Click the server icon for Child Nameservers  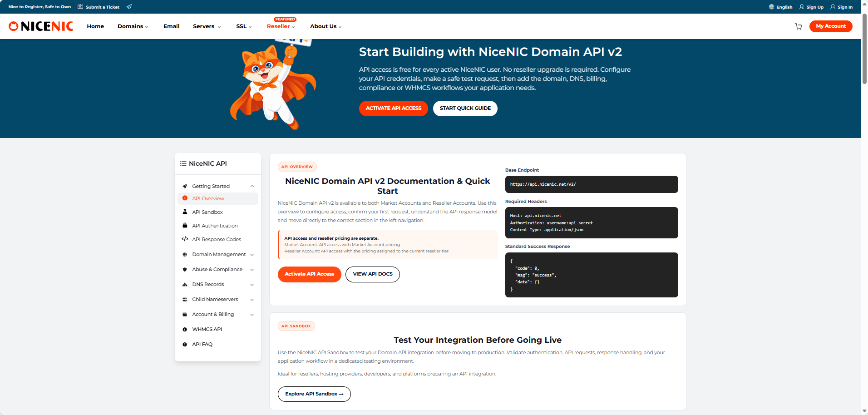pos(185,299)
